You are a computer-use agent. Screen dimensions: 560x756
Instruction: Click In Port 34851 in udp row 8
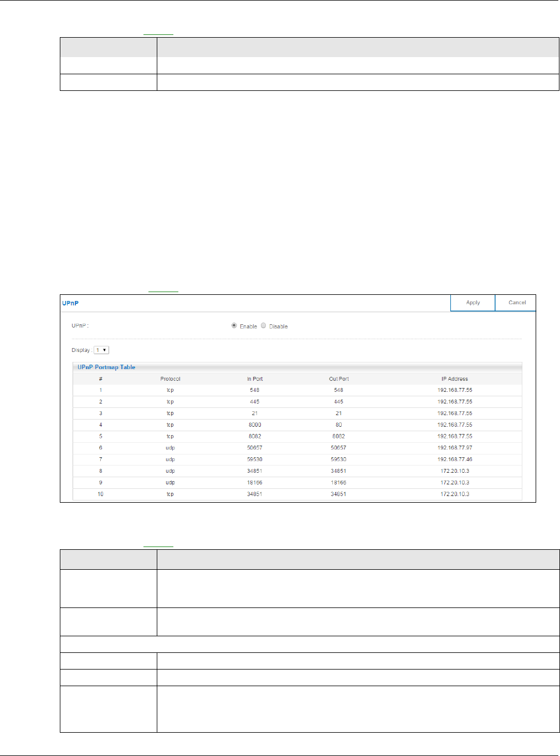click(255, 471)
